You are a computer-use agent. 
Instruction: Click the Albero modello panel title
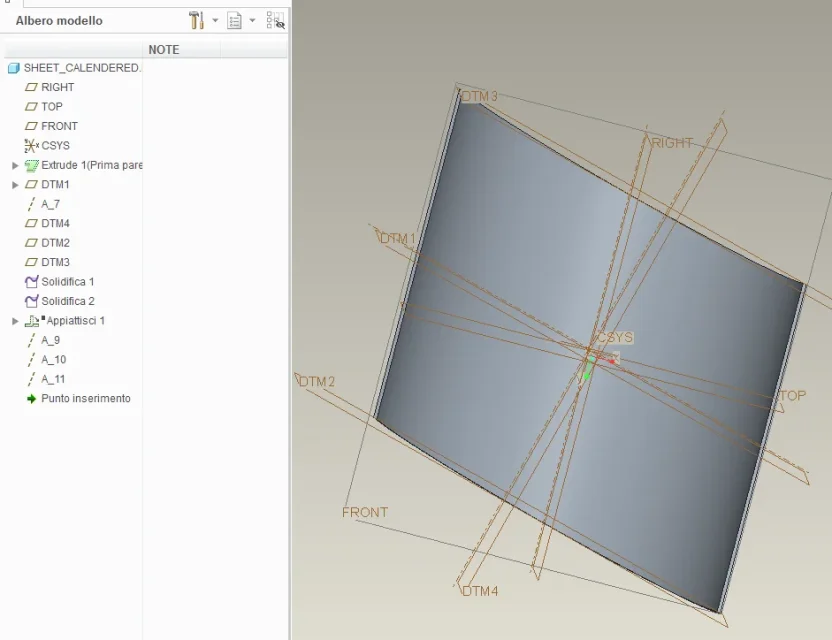pyautogui.click(x=59, y=20)
